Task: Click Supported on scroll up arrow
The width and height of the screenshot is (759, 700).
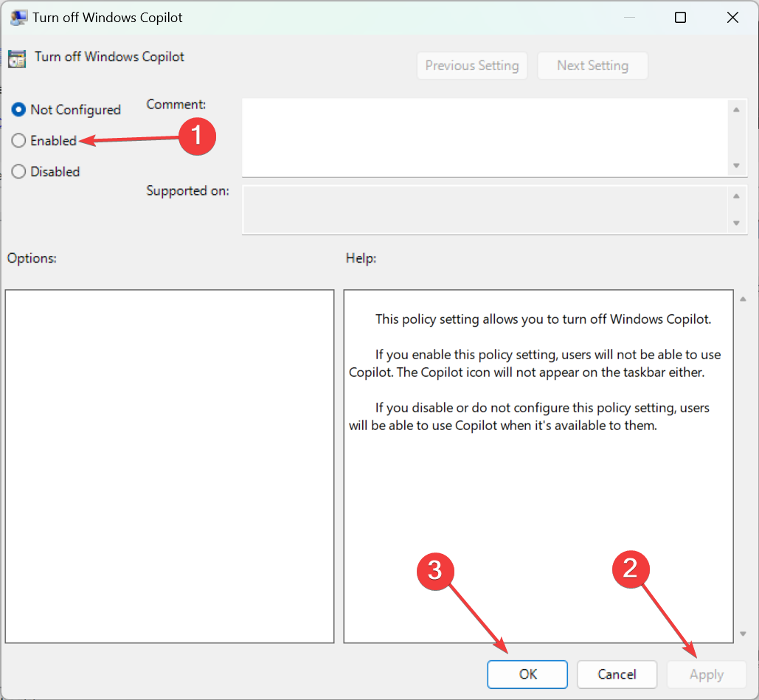Action: coord(736,196)
